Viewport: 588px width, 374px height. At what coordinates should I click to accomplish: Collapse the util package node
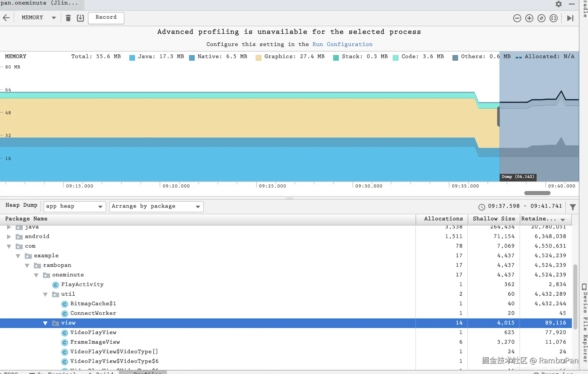click(x=45, y=294)
